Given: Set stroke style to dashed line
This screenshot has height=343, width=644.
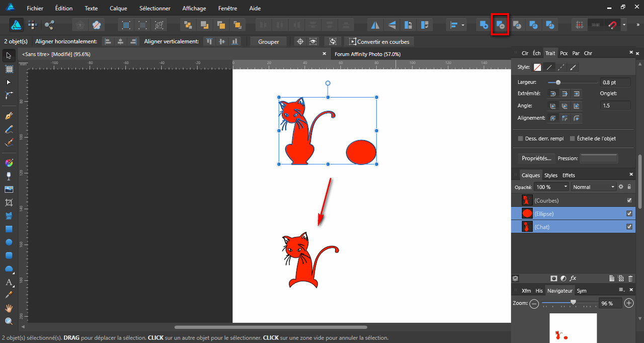Looking at the screenshot, I should point(561,67).
